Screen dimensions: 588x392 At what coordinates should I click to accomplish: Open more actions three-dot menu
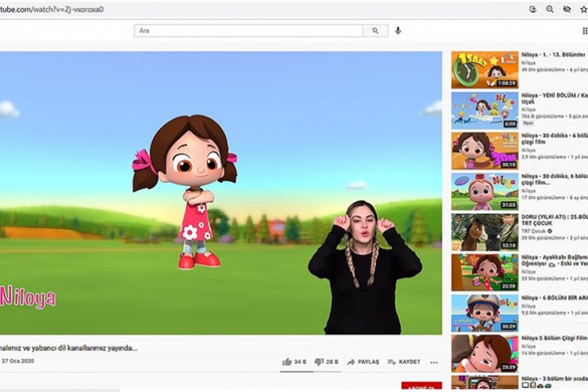tap(434, 362)
